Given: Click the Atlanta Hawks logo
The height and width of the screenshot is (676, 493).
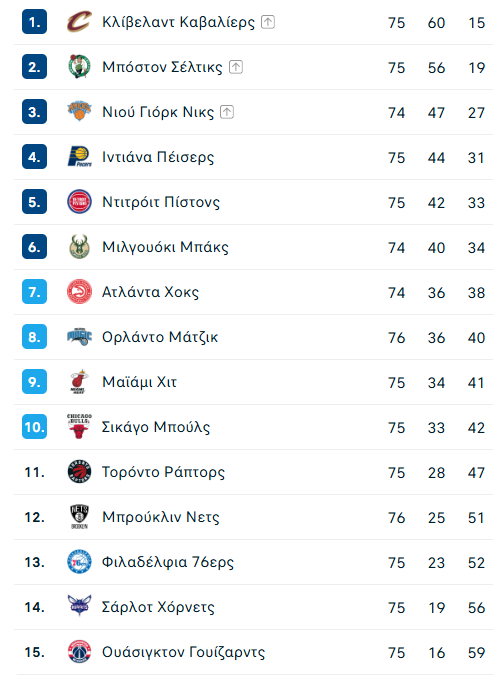Looking at the screenshot, I should [x=79, y=292].
